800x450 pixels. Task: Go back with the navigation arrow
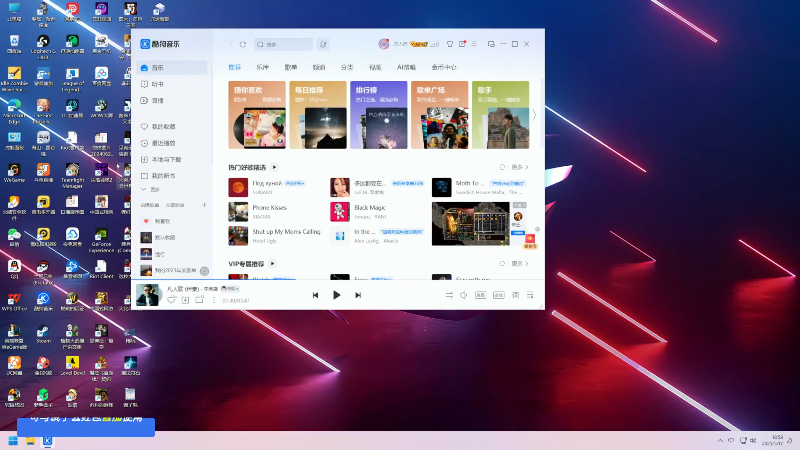pyautogui.click(x=231, y=44)
